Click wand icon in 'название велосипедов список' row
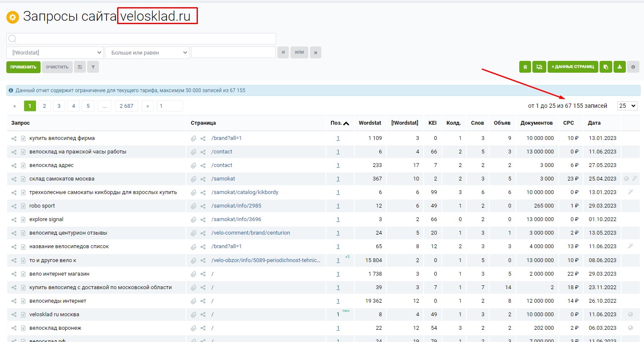This screenshot has height=342, width=644. (x=630, y=246)
